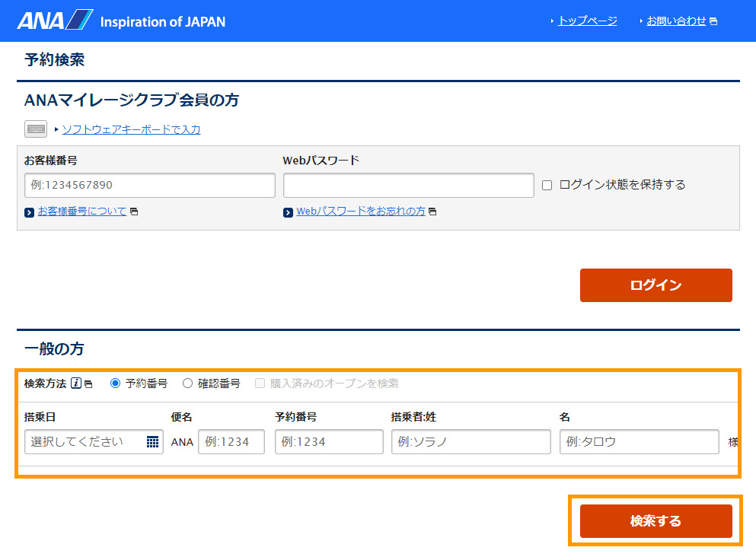The image size is (756, 560).
Task: Click the arrow icon before Webパスワードをお忘れの方
Action: point(289,212)
